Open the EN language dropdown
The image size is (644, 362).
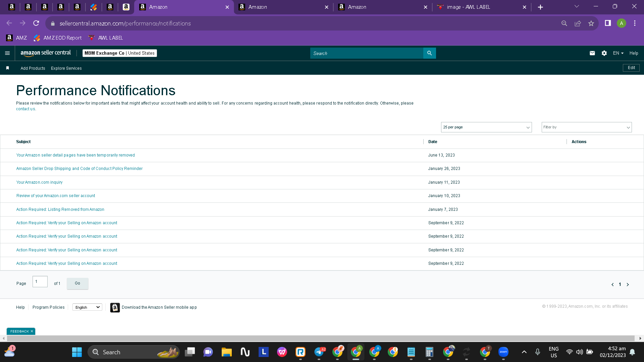[x=618, y=53]
